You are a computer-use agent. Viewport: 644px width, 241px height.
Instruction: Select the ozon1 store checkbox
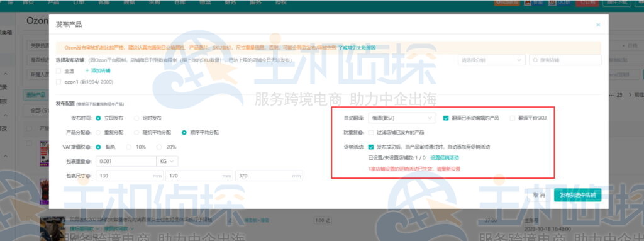58,82
